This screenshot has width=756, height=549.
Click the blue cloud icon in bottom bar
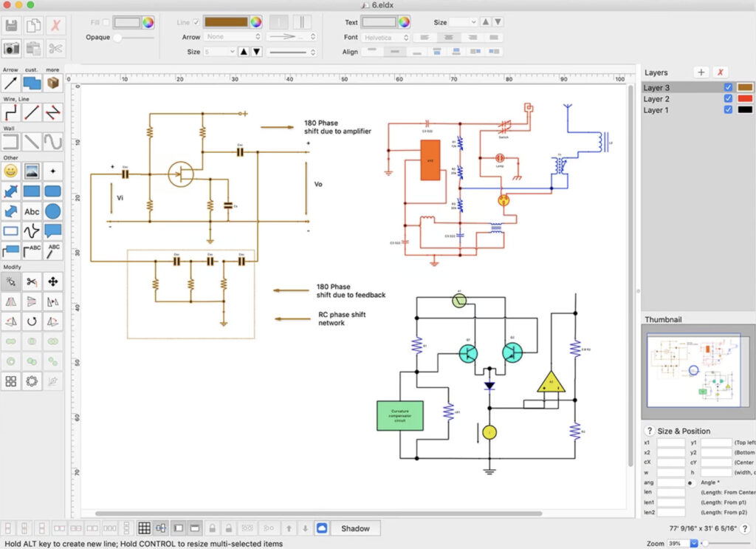[322, 528]
